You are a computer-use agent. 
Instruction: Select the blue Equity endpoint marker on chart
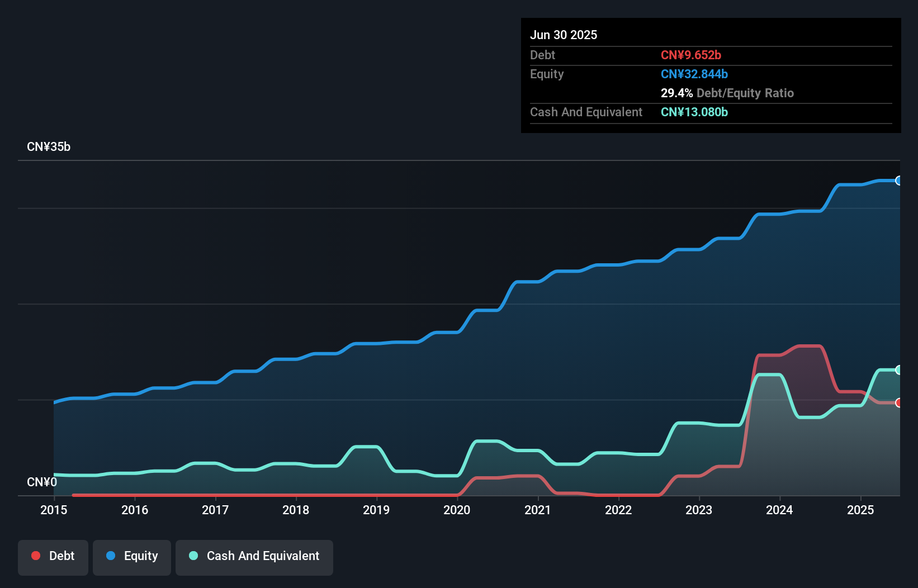click(x=898, y=181)
